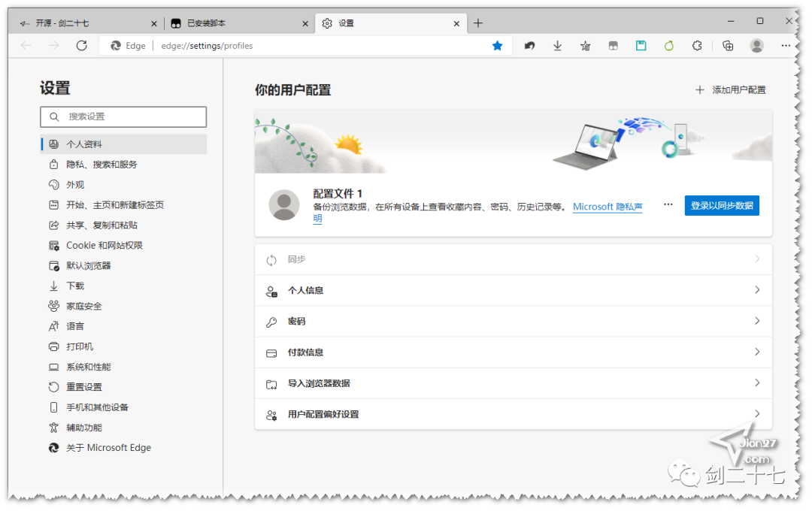Close the 已安装脚本 tab
812x511 pixels.
305,23
